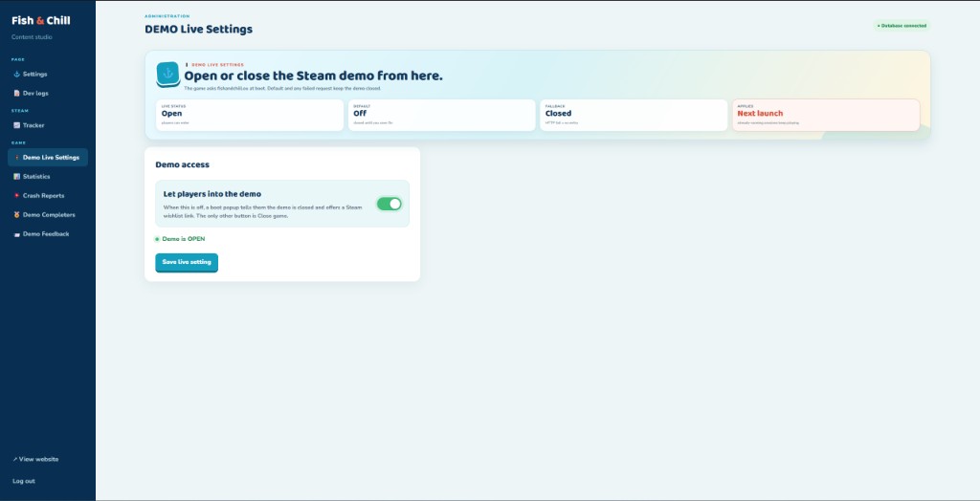Click the Database connected status badge
Screen dimensions: 980x501
coord(902,26)
